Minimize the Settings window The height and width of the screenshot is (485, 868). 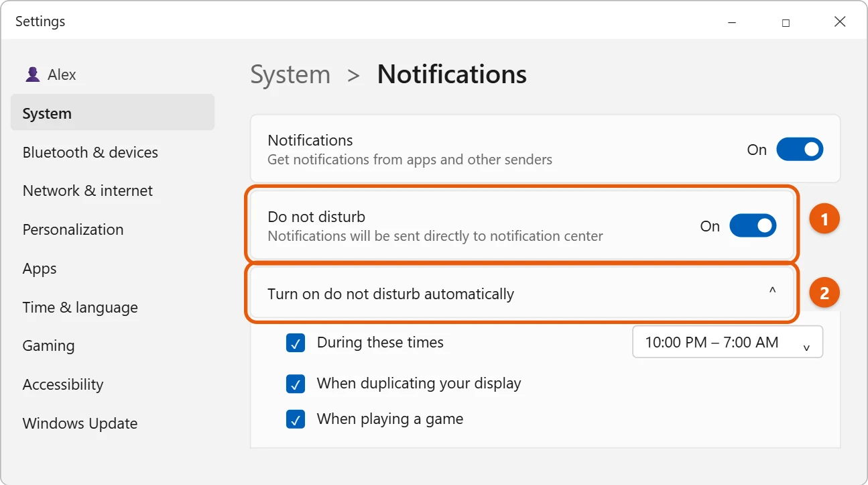point(731,22)
